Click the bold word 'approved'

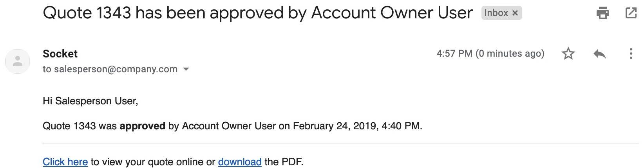(x=142, y=126)
